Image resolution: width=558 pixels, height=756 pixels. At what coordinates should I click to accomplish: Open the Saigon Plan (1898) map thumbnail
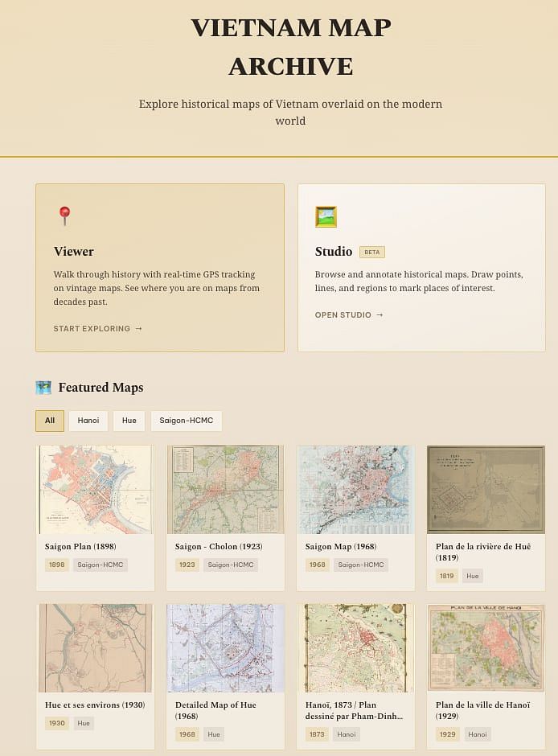(x=95, y=489)
